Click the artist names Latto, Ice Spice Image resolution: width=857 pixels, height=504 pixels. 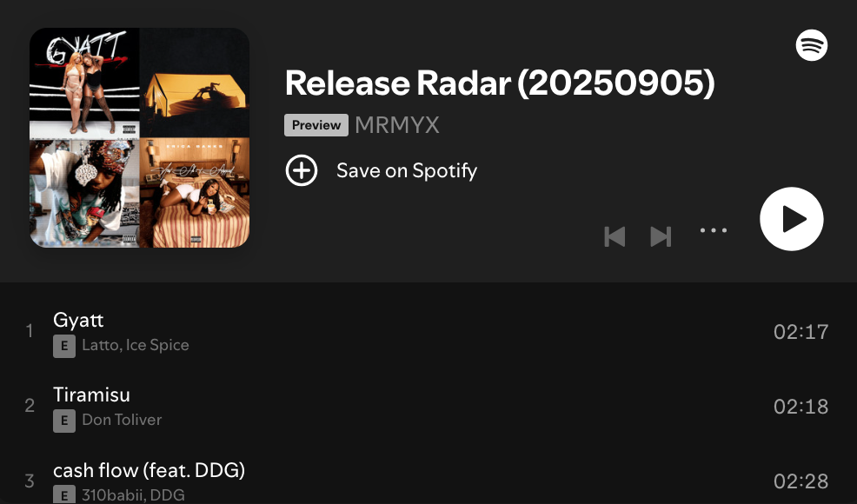[x=136, y=346]
